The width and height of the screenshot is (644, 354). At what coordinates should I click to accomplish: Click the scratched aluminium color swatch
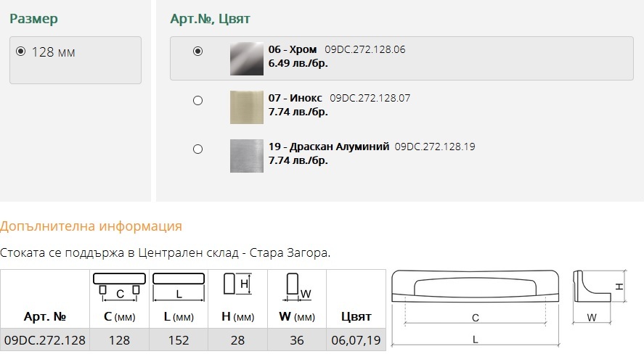pos(246,156)
